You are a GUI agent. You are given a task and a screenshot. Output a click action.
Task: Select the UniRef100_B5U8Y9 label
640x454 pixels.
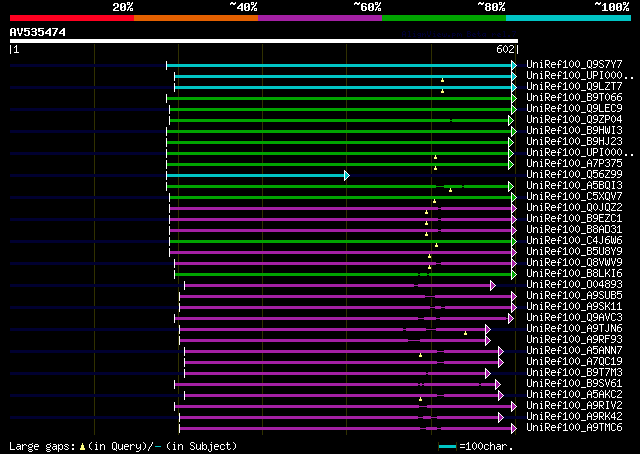[x=574, y=252]
